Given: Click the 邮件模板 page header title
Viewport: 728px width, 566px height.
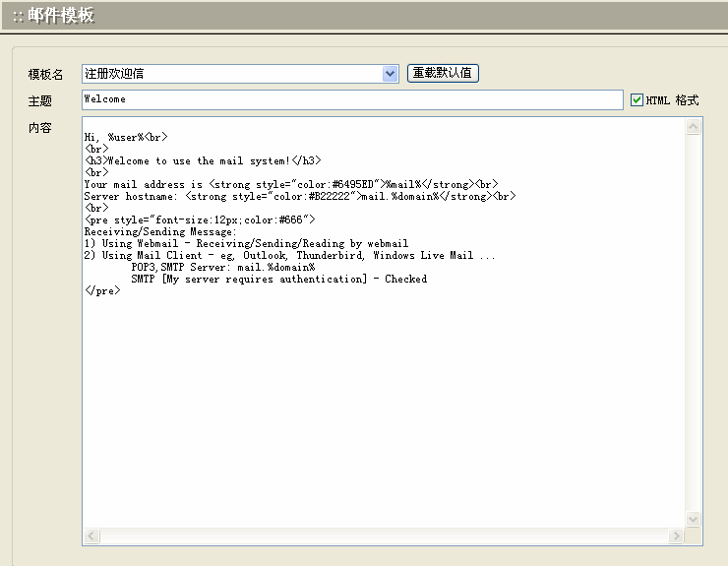Looking at the screenshot, I should (x=60, y=16).
